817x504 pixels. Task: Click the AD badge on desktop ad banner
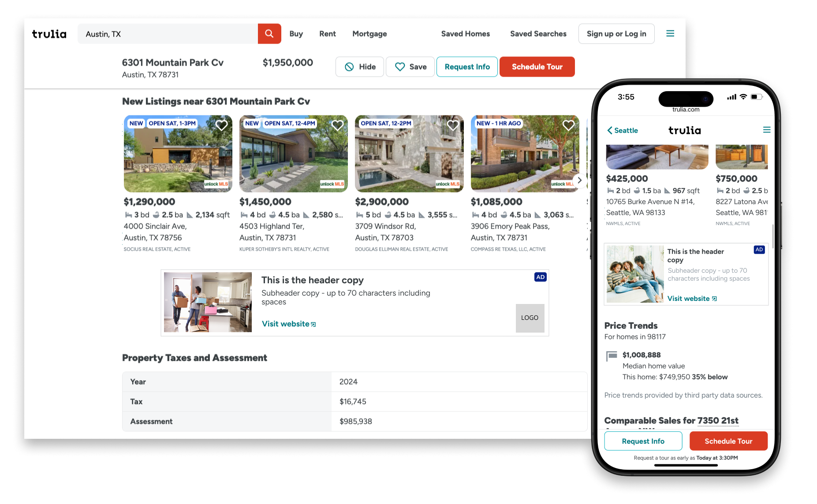tap(540, 277)
